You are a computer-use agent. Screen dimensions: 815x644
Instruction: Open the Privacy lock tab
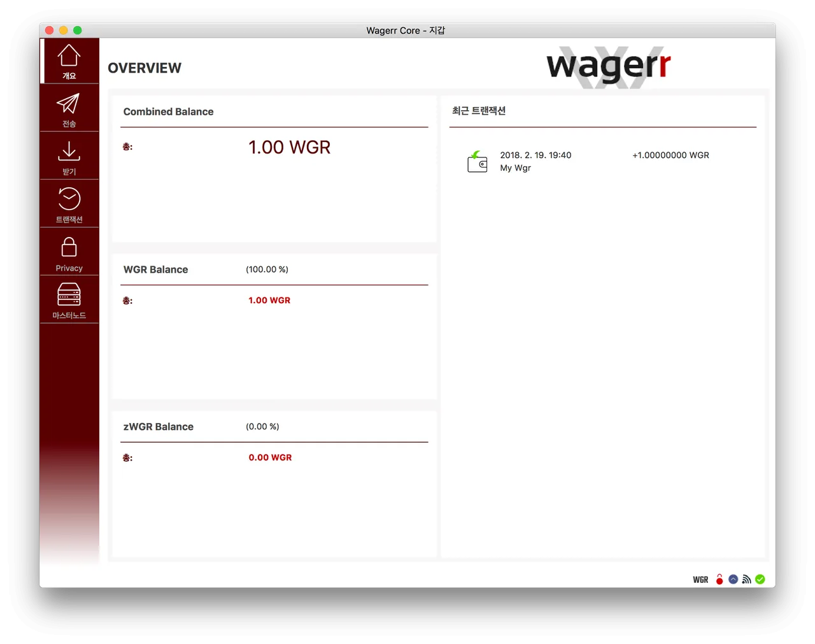point(69,252)
